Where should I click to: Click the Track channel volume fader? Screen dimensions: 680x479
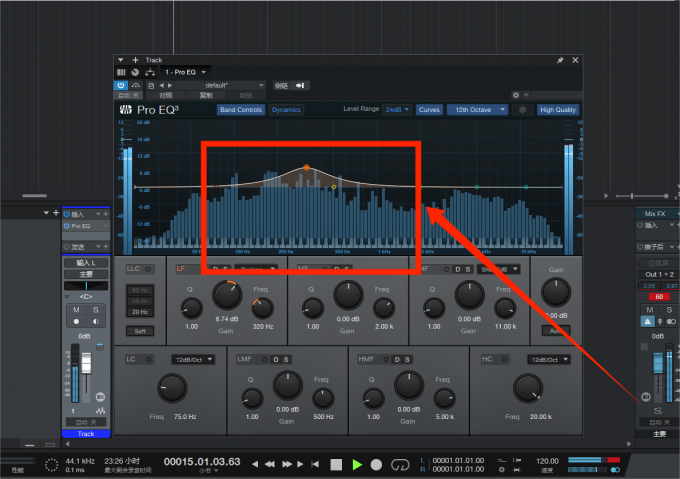pos(86,363)
